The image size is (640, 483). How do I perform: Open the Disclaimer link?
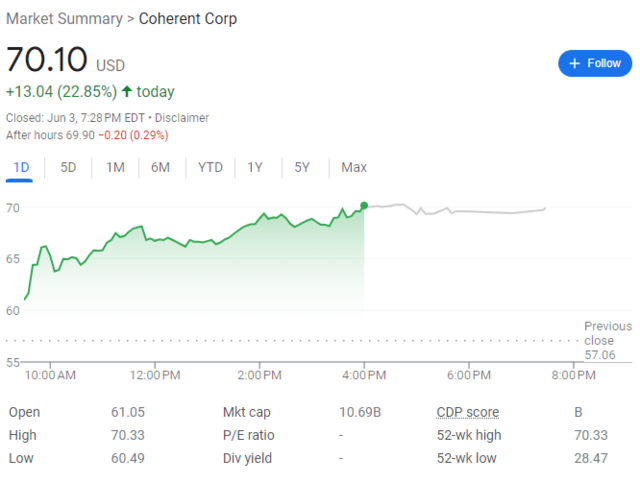tap(182, 118)
